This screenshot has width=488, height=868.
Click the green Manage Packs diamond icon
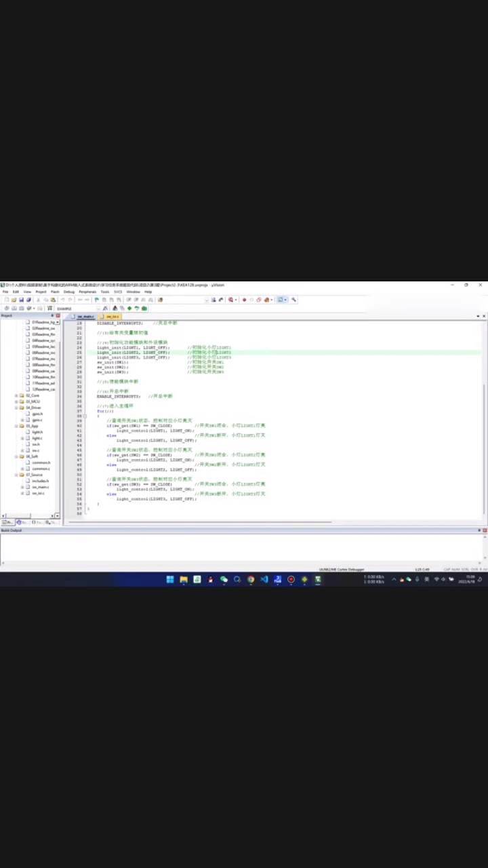pos(129,309)
